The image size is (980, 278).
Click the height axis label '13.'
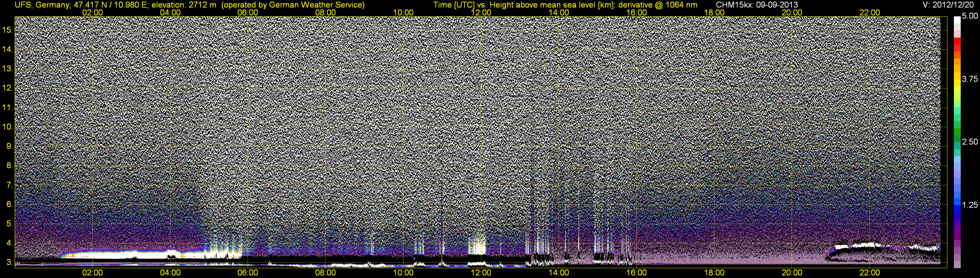[x=8, y=69]
